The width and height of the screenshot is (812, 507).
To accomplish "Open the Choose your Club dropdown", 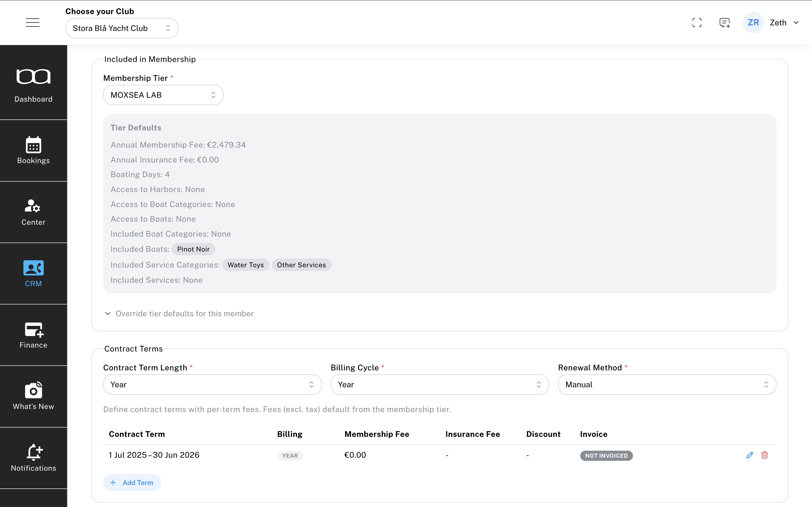I will point(122,28).
